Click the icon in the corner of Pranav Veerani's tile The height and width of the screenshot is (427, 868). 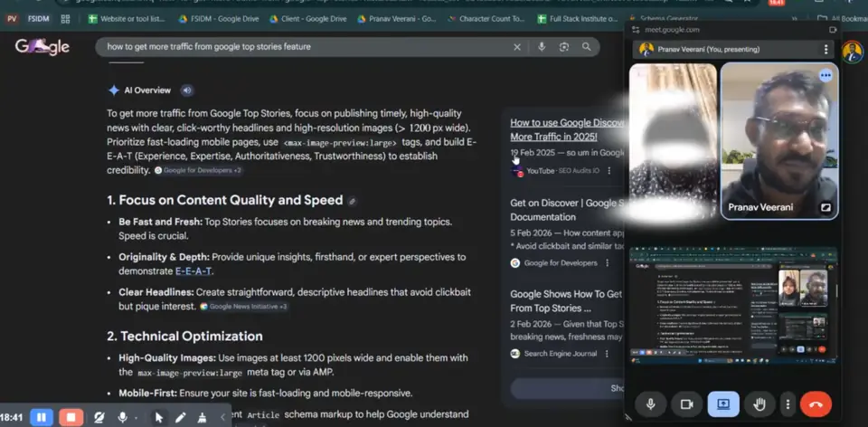tap(826, 208)
